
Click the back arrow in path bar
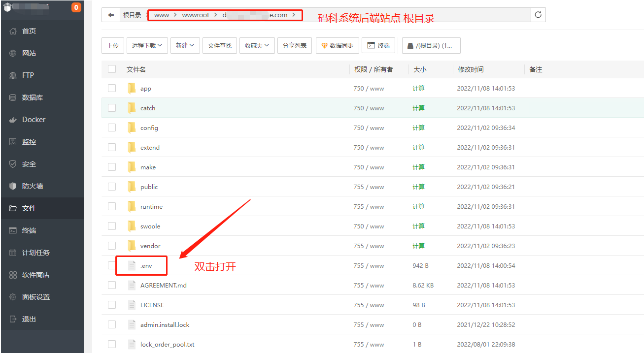point(111,15)
